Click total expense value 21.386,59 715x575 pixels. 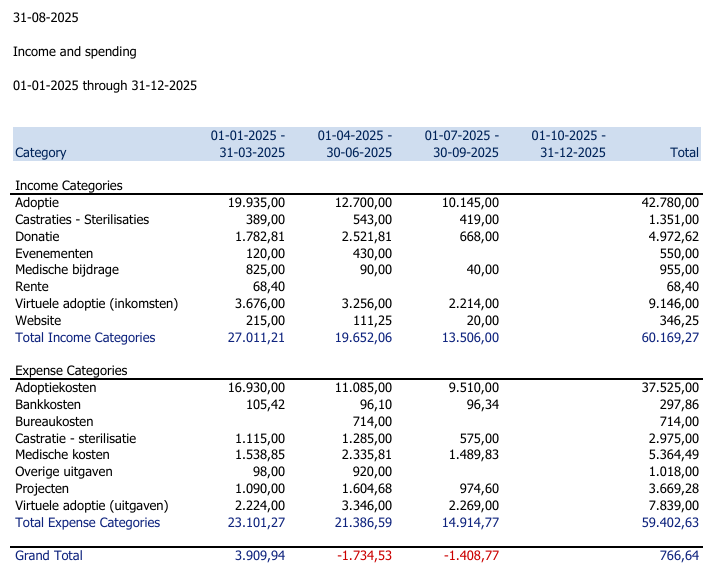[x=363, y=523]
